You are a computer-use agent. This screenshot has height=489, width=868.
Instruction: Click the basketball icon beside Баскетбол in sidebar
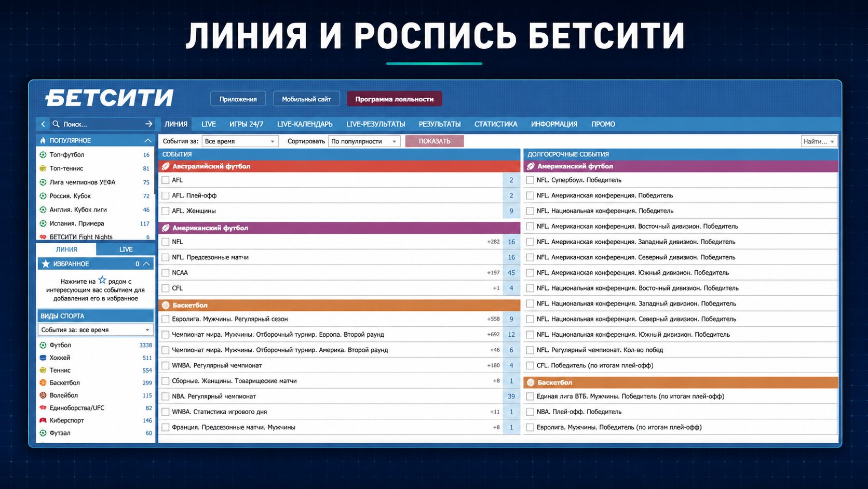[x=43, y=383]
